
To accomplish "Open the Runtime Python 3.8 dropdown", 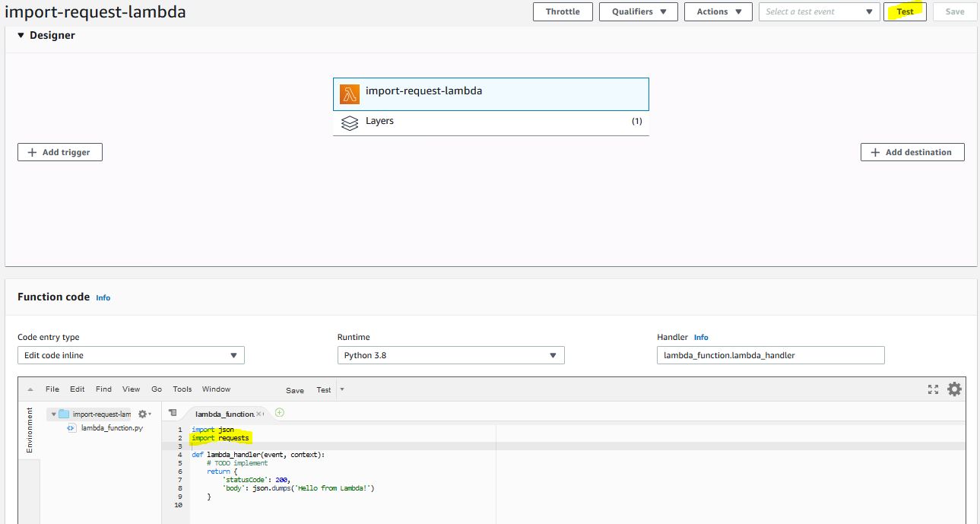I will [450, 355].
